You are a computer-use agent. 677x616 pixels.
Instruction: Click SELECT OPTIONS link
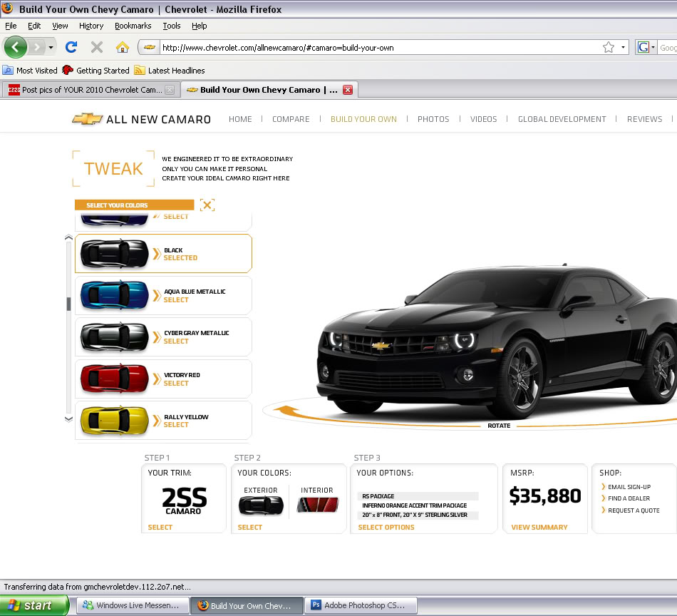(386, 528)
